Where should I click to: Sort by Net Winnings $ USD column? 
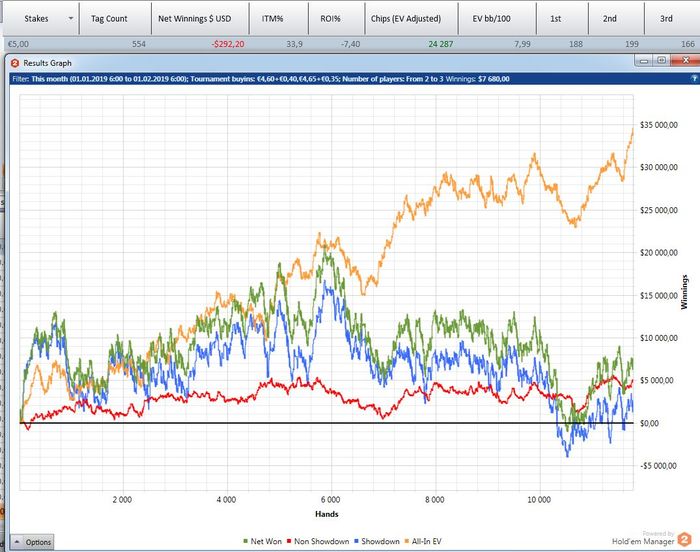pos(200,18)
